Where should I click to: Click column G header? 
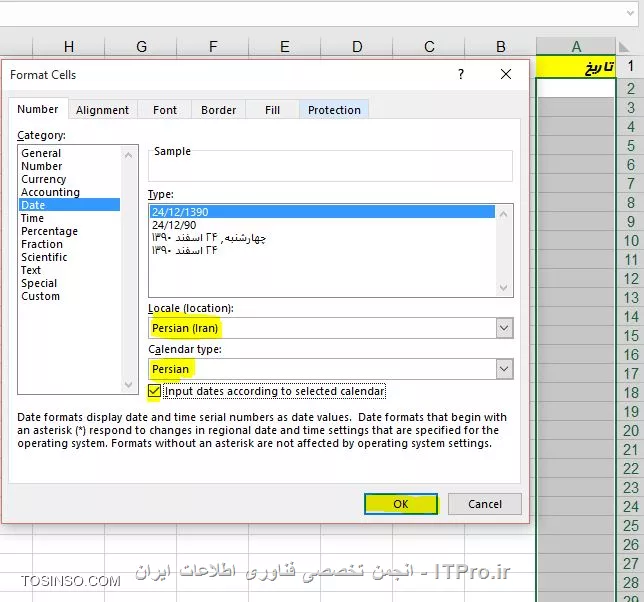coord(141,46)
